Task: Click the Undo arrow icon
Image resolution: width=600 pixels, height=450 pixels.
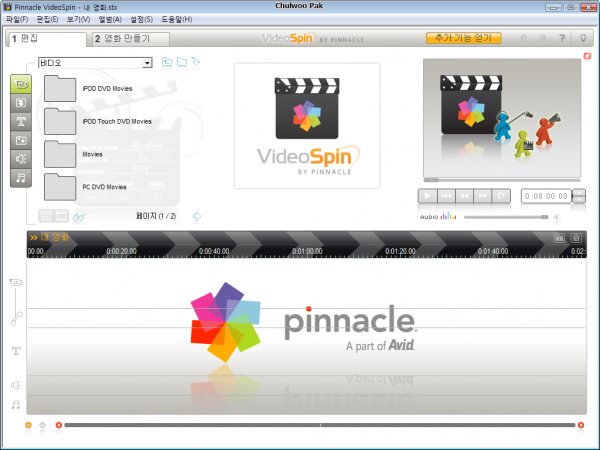Action: coord(523,38)
